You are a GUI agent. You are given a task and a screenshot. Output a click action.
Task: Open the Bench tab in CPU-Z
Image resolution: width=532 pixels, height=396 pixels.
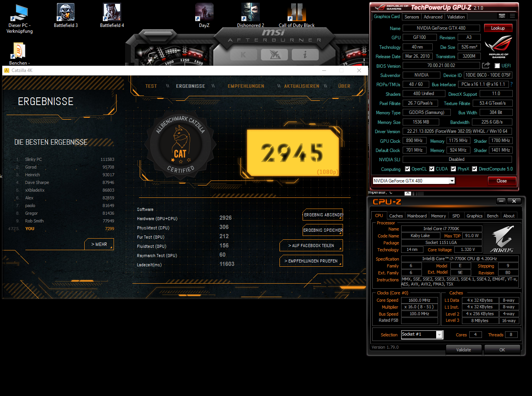[x=492, y=216]
